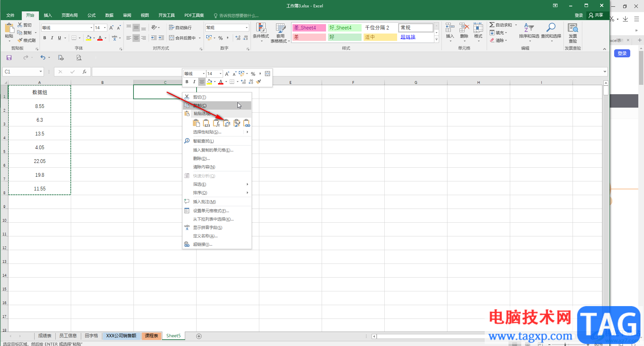Toggle Bold in the mini toolbar
The height and width of the screenshot is (346, 644).
187,81
